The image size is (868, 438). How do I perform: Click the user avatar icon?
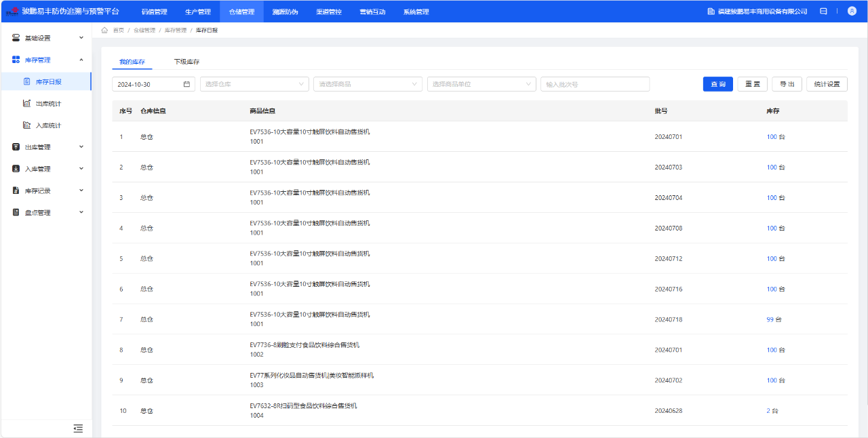852,12
